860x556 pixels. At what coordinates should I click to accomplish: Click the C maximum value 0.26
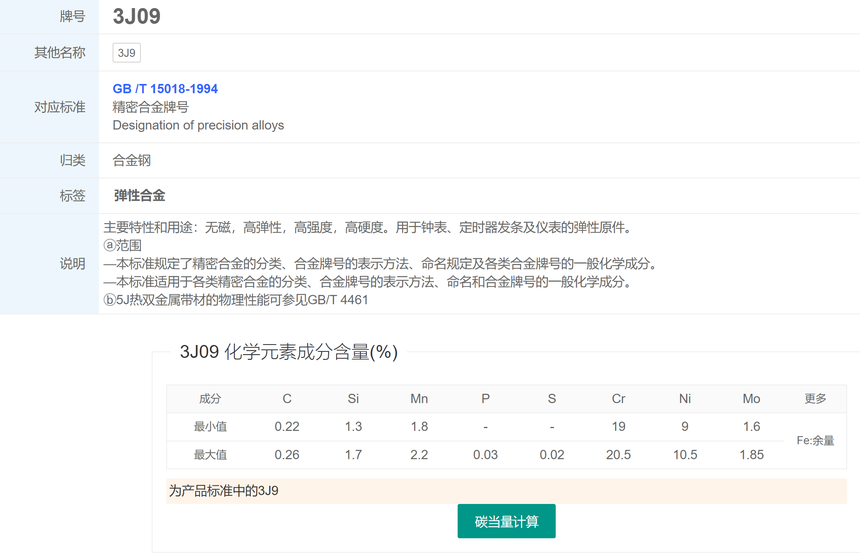point(287,455)
